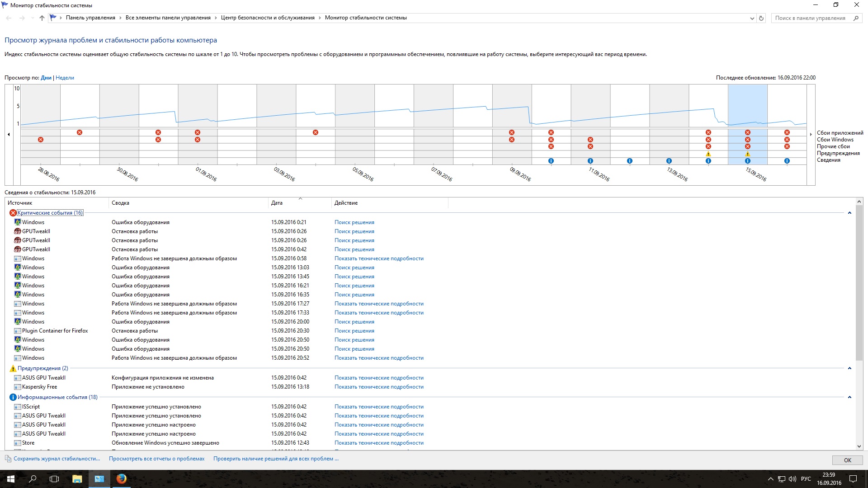Image resolution: width=868 pixels, height=488 pixels.
Task: Click the application failure icon on 30.08.2016
Action: (x=158, y=132)
